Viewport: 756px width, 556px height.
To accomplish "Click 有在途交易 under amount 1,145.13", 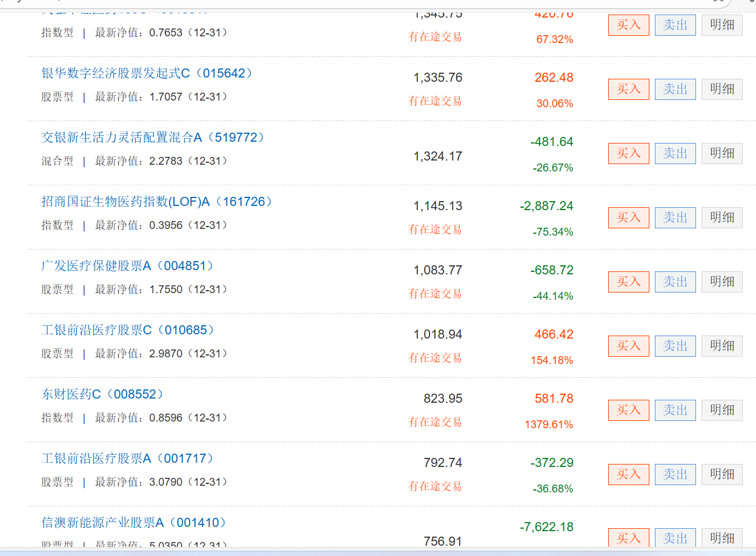I will 435,230.
